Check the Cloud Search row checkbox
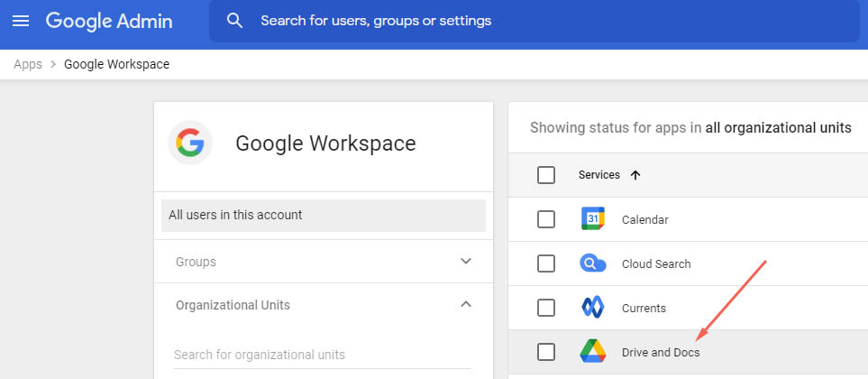868x379 pixels. click(x=546, y=263)
